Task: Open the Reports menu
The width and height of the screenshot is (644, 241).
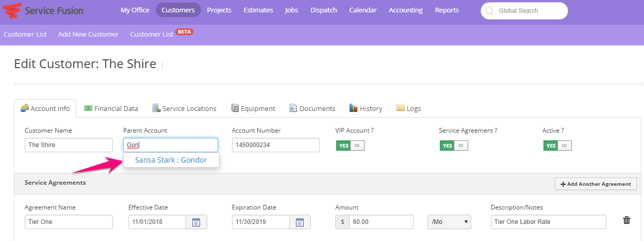Action: pyautogui.click(x=447, y=10)
